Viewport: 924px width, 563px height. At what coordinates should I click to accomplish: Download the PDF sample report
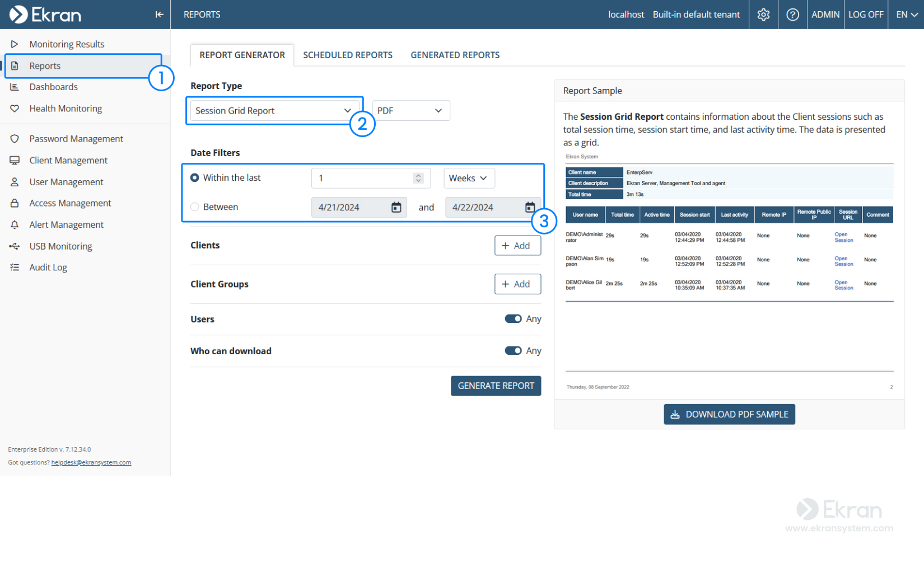click(x=729, y=414)
